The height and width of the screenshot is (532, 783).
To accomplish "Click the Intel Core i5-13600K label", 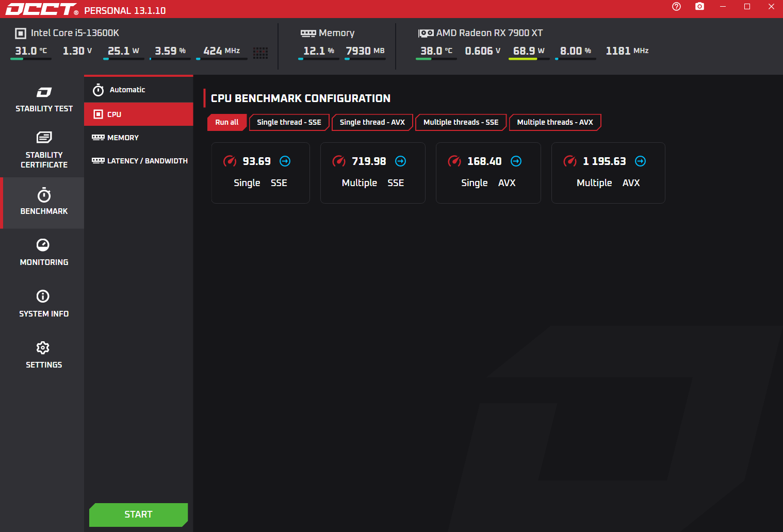I will tap(75, 33).
